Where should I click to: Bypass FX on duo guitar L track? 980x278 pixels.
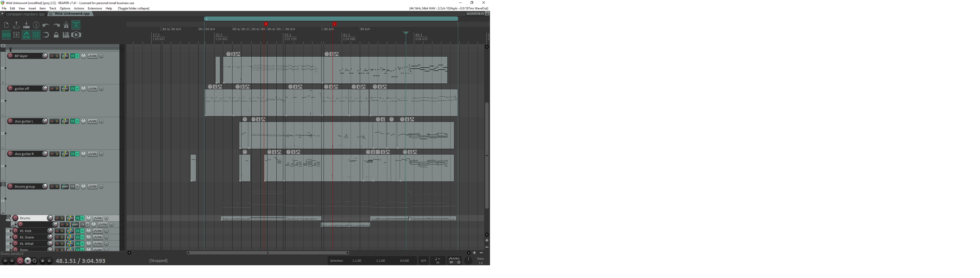77,122
